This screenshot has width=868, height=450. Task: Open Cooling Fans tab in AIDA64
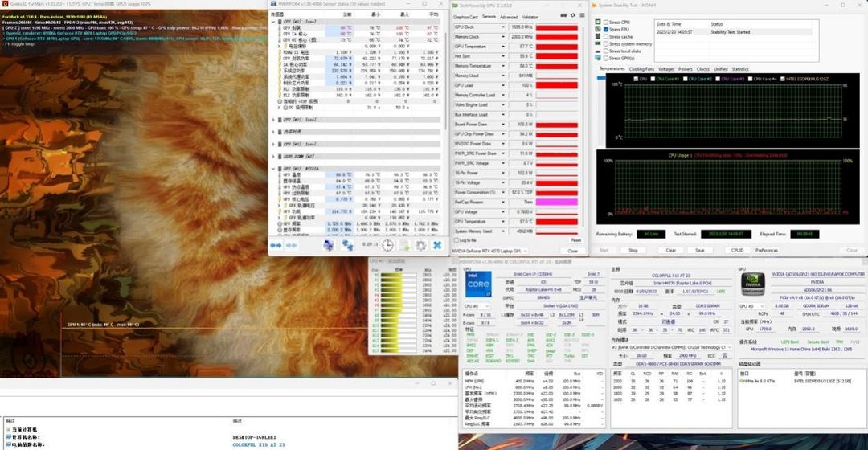[x=641, y=69]
